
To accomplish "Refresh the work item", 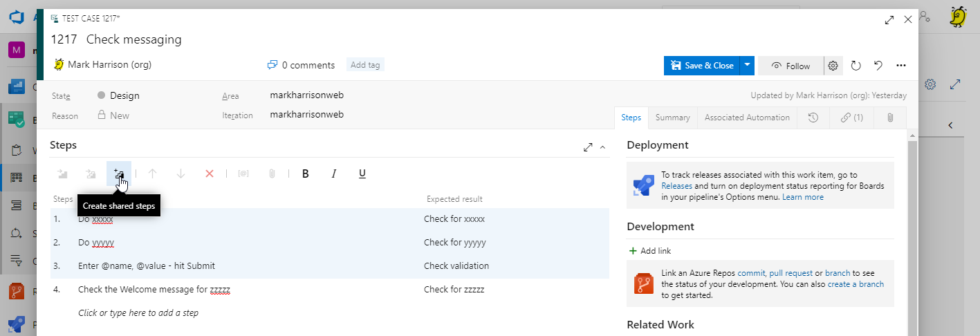I will coord(856,66).
